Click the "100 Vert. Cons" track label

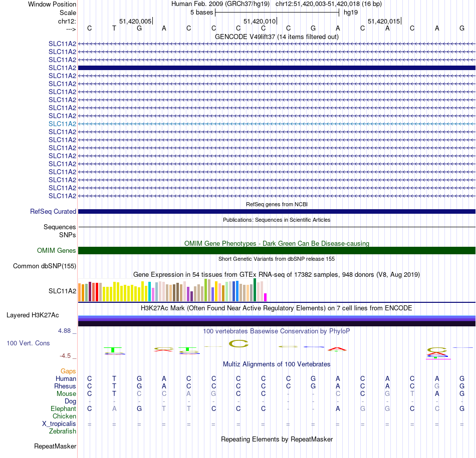click(x=28, y=343)
